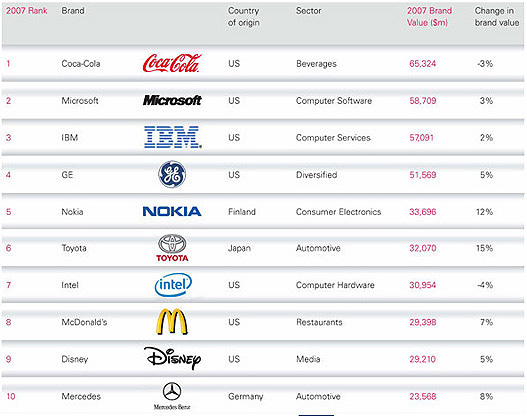Click the blue Intel oval logo
Screen dimensions: 527x416
coord(173,285)
